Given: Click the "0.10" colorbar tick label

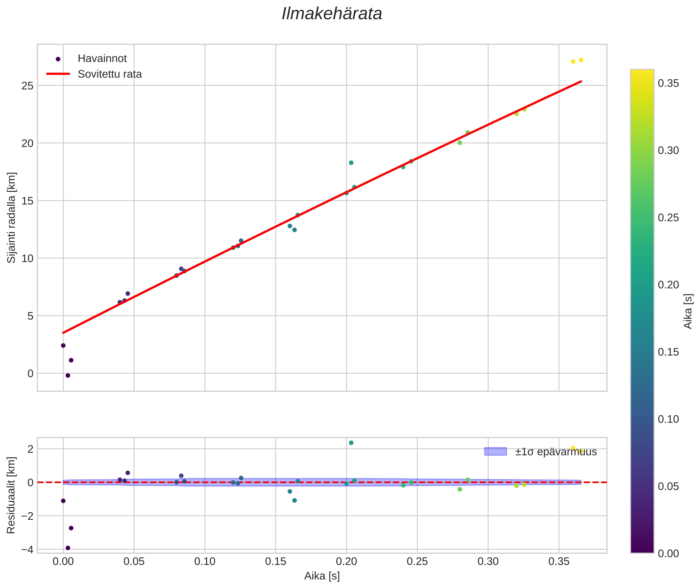Looking at the screenshot, I should (x=668, y=419).
